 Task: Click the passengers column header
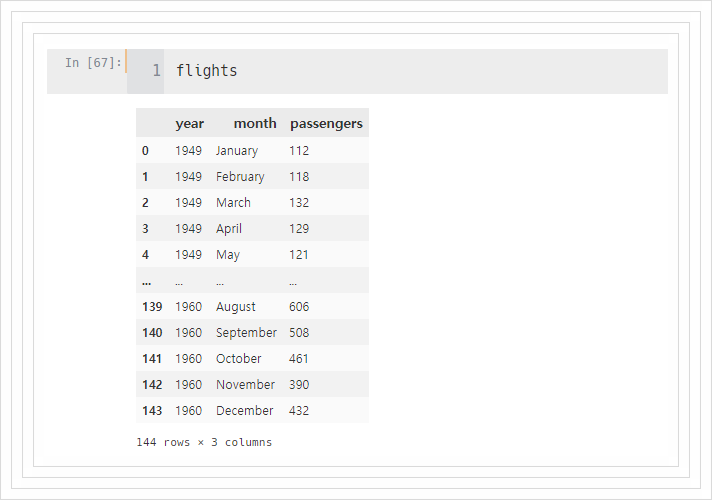[x=326, y=124]
